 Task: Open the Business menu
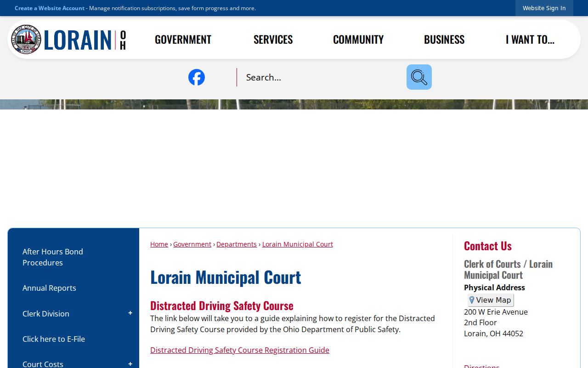click(444, 40)
